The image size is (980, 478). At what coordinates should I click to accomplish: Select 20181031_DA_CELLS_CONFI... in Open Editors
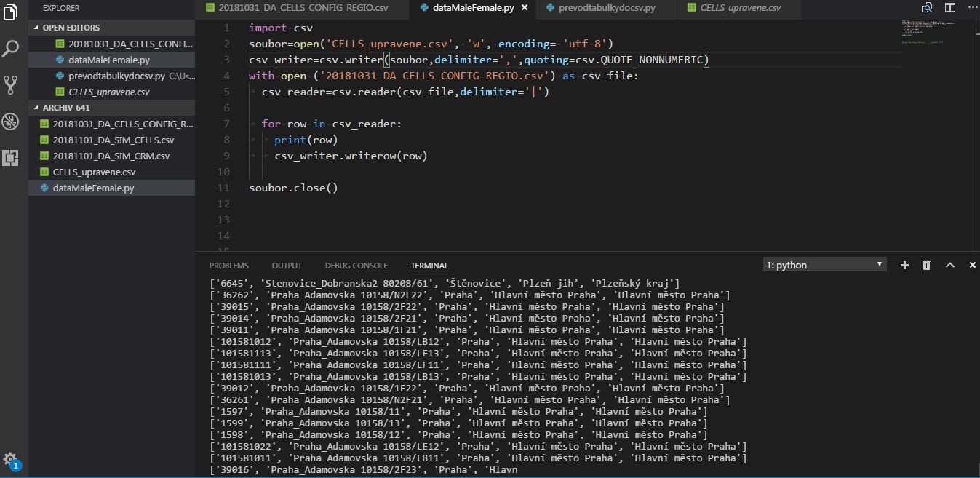[112, 44]
